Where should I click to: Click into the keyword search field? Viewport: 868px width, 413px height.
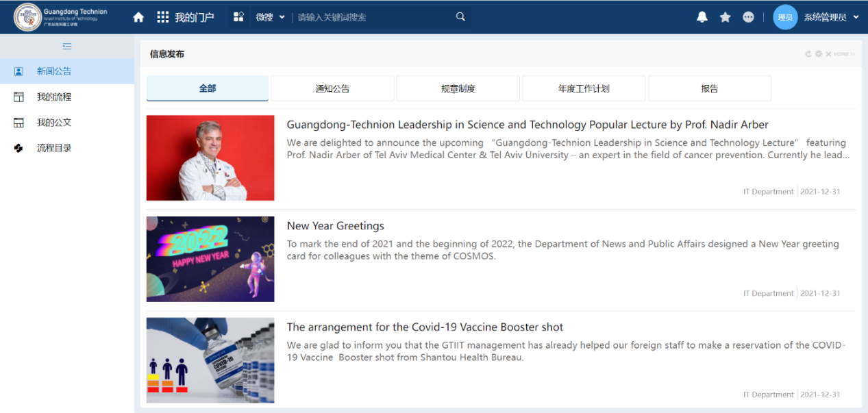[373, 17]
